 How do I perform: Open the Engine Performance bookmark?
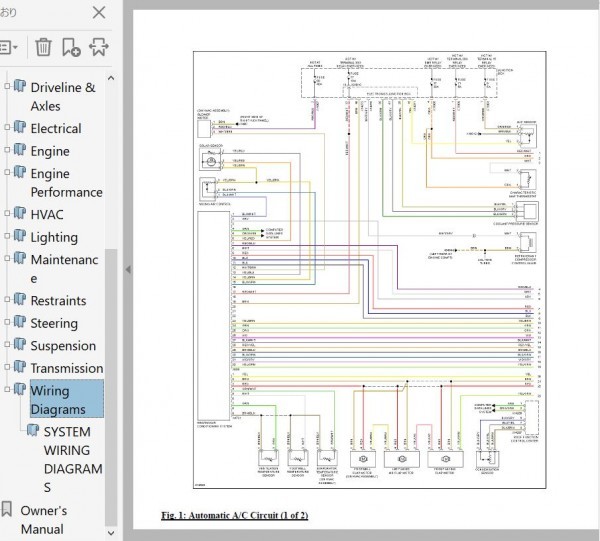click(67, 183)
